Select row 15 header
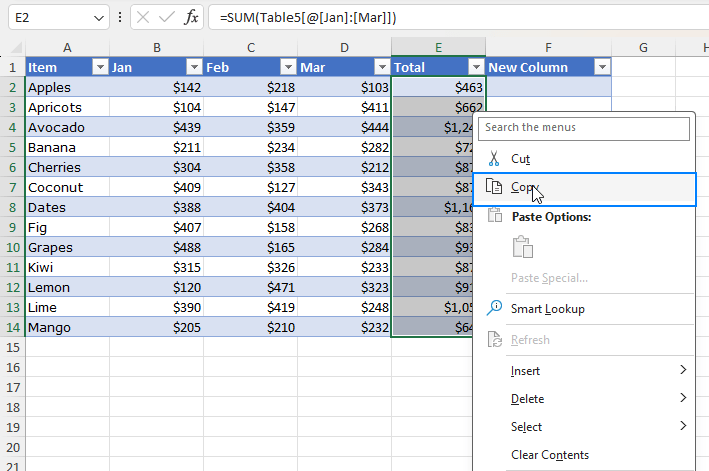This screenshot has width=709, height=471. click(x=13, y=348)
